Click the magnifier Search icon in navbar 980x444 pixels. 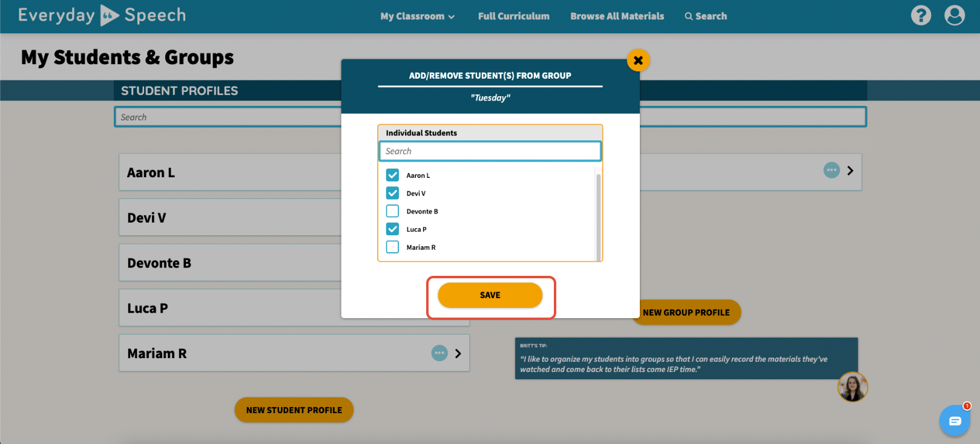688,16
